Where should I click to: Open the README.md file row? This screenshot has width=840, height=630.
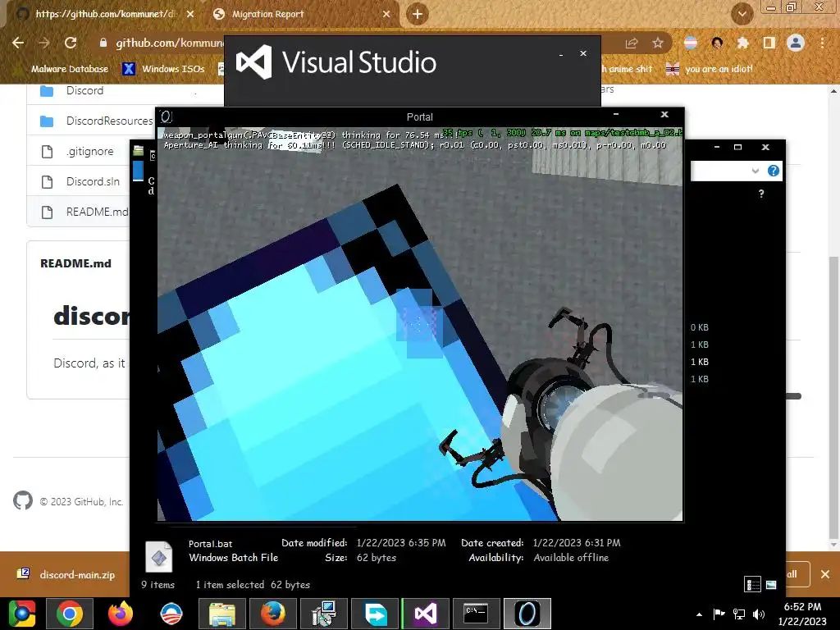[79, 212]
